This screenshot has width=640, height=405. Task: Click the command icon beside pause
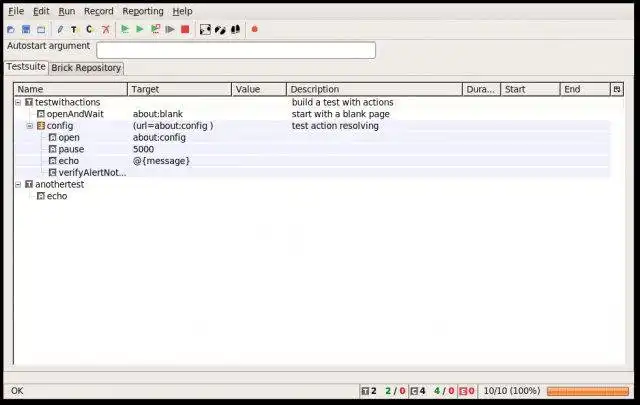[x=52, y=149]
